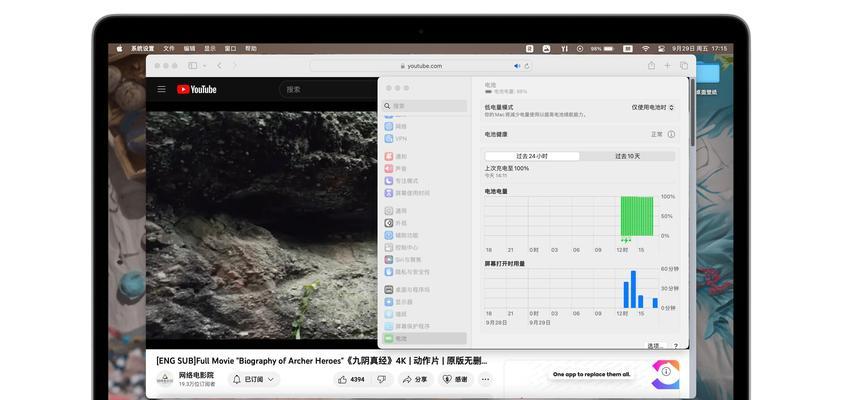The image size is (843, 400).
Task: Click the 选项 button in battery settings
Action: tap(655, 346)
